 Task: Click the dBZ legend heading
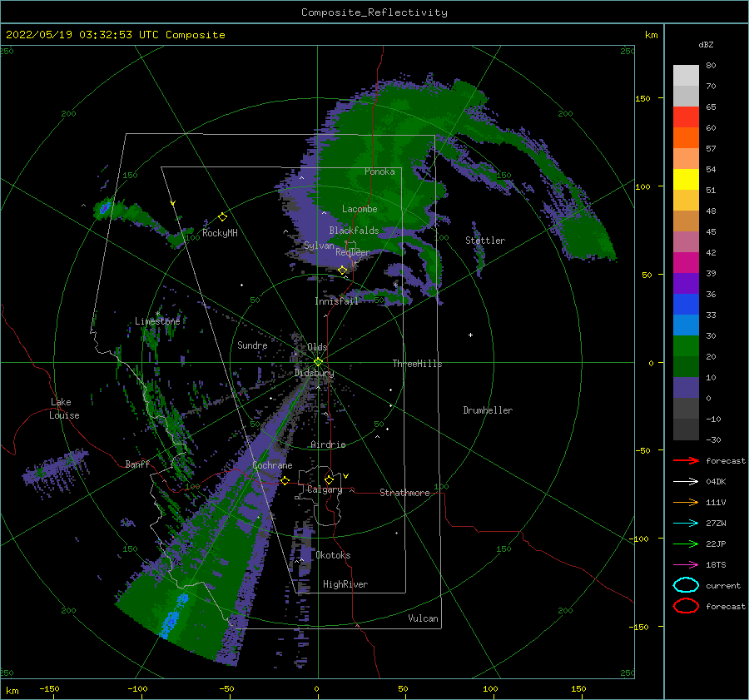click(x=706, y=44)
